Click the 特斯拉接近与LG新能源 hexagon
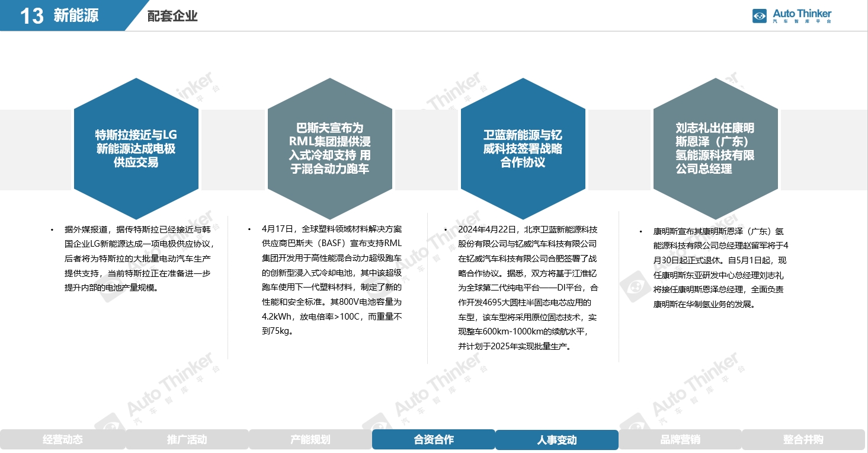This screenshot has width=868, height=453. 136,149
